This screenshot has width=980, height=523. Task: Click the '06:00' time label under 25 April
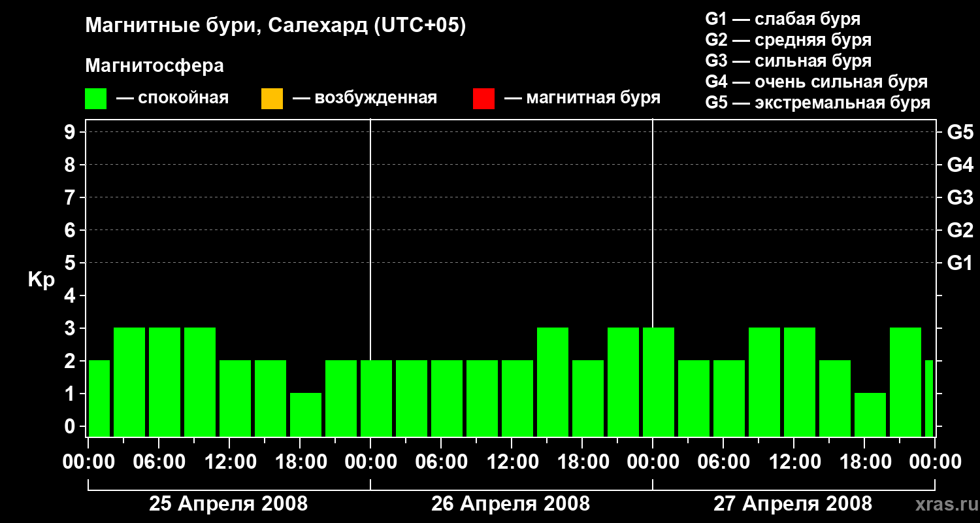tap(159, 462)
